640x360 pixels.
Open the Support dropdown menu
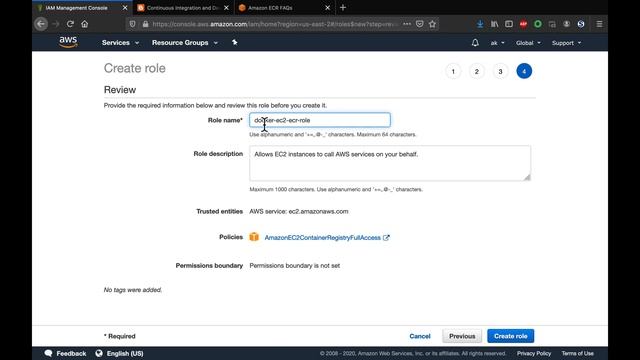567,43
